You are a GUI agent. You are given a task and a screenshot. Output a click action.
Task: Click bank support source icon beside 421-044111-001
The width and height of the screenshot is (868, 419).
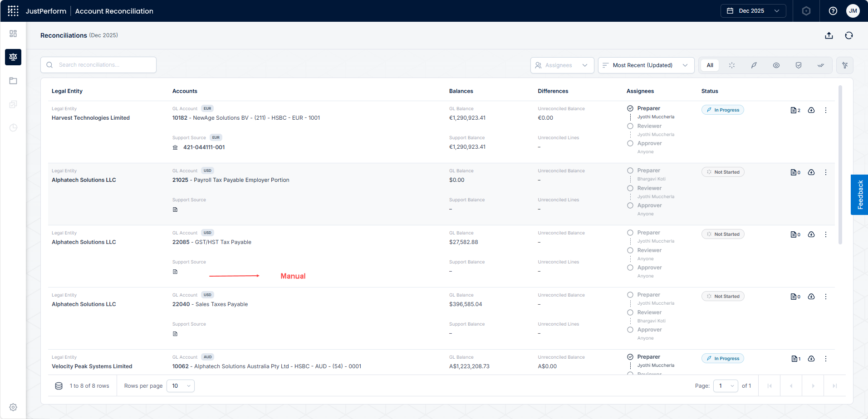click(x=175, y=147)
